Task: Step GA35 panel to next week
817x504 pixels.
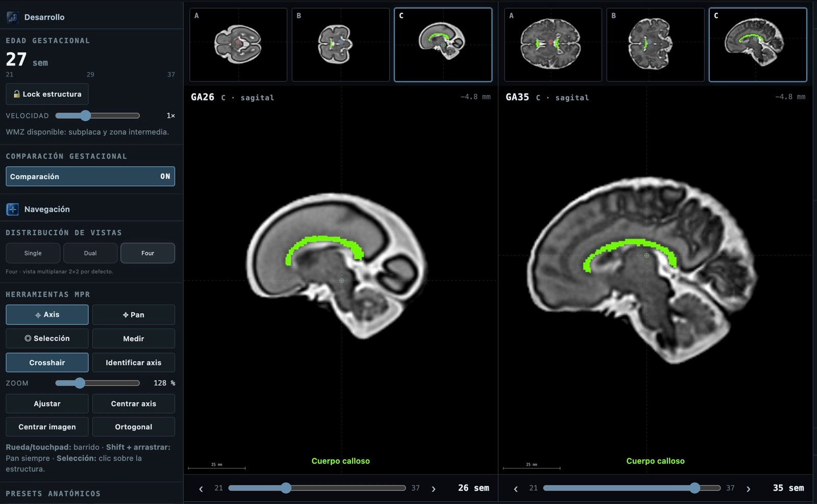Action: pos(749,489)
